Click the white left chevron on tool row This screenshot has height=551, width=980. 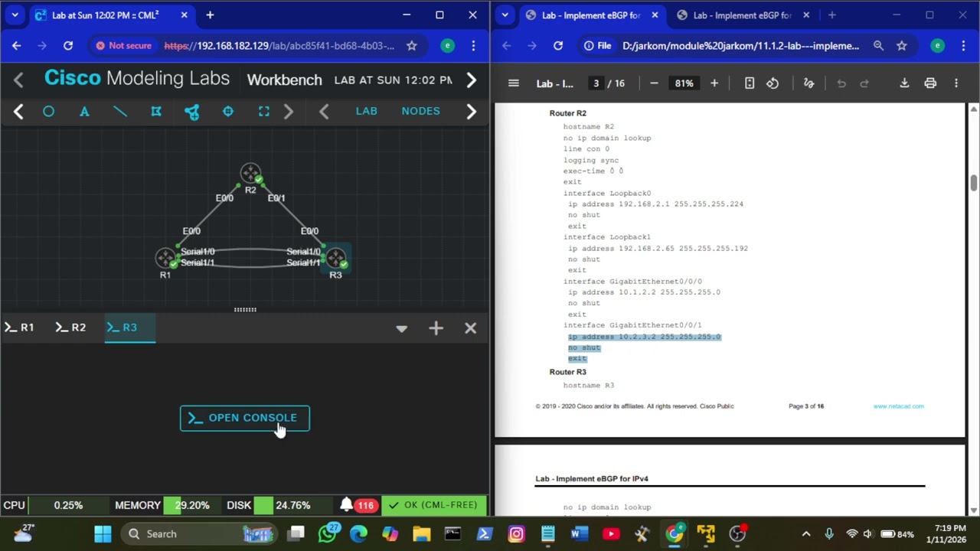18,112
